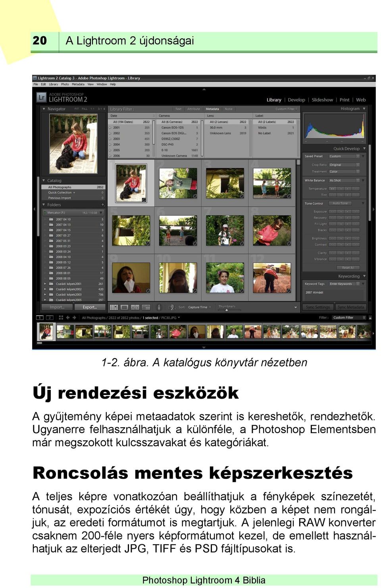Screen dimensions: 381x588
Task: Collapse the Quick Develop panel
Action: pos(364,148)
